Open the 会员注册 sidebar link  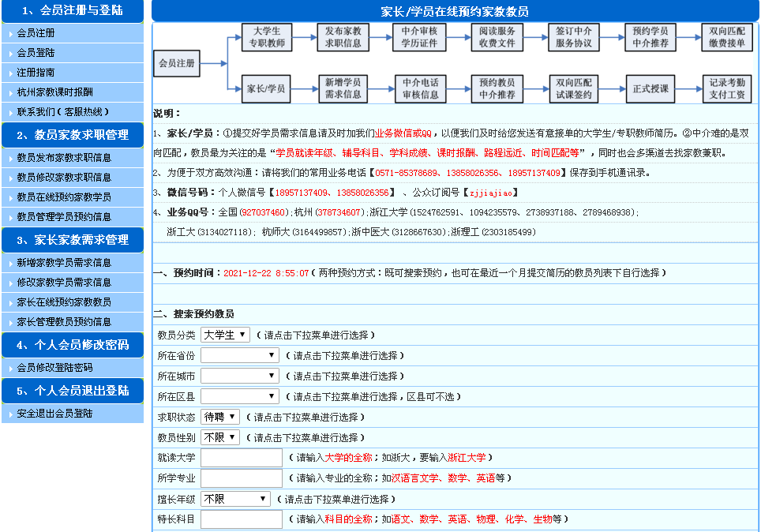point(36,33)
